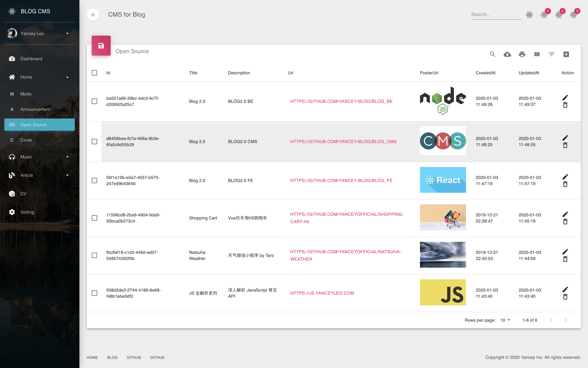
Task: Open header icon with badge 1
Action: [544, 15]
